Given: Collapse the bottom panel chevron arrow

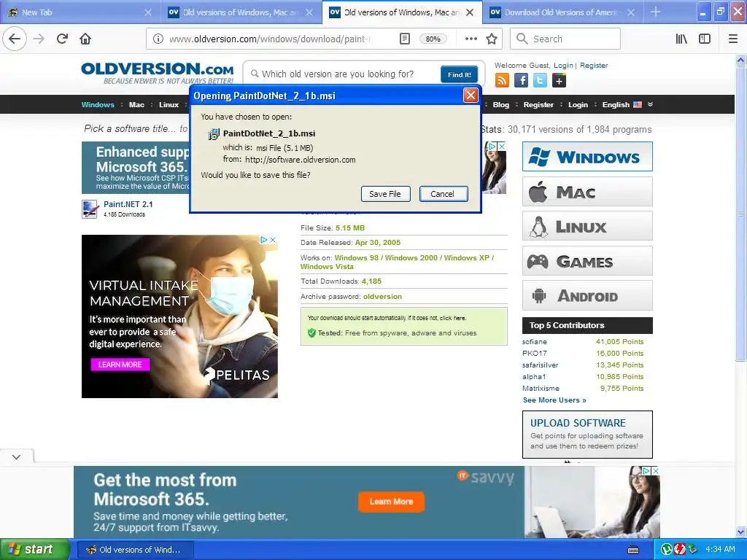Looking at the screenshot, I should click(17, 457).
